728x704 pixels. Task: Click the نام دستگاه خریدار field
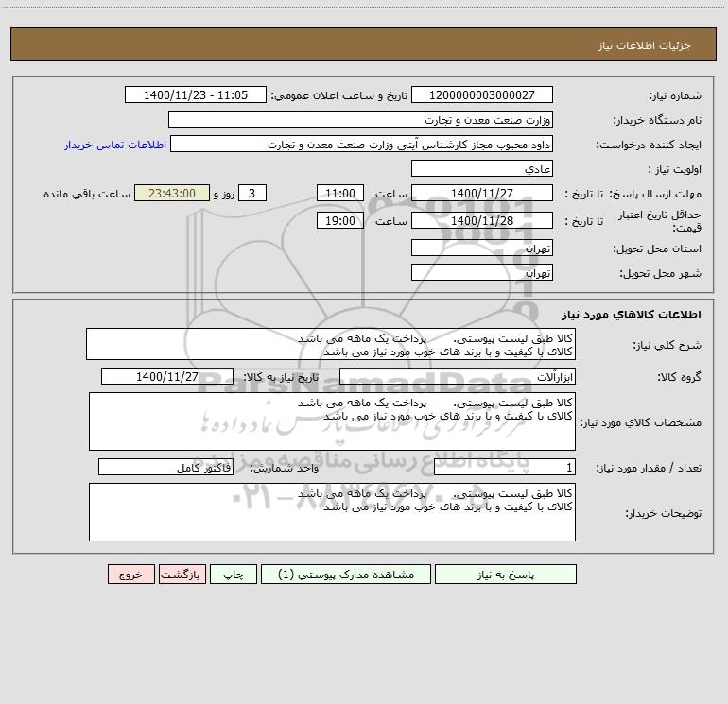click(360, 119)
